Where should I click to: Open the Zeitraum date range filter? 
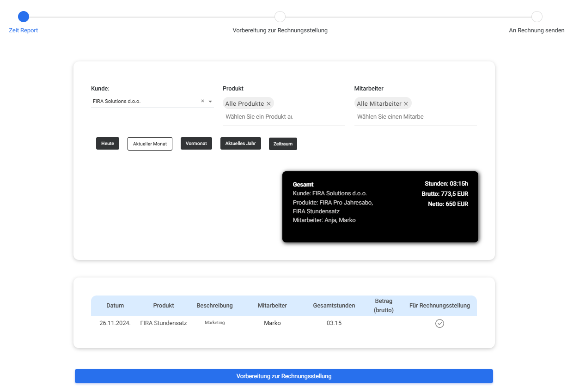click(283, 144)
